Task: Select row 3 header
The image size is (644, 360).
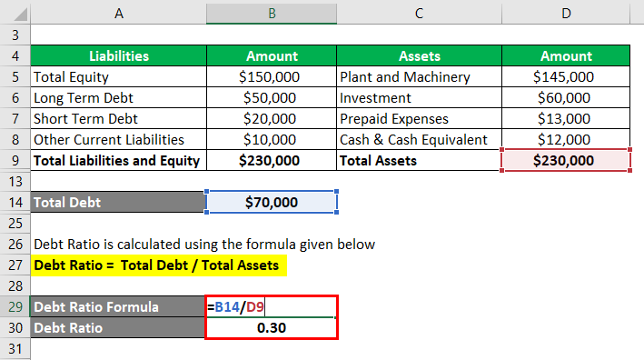Action: [x=15, y=35]
